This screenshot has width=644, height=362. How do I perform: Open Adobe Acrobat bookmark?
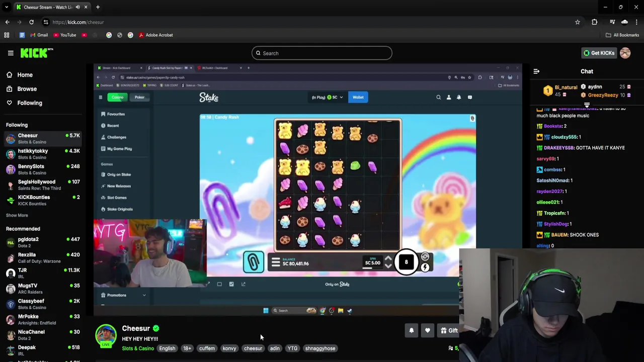(155, 35)
